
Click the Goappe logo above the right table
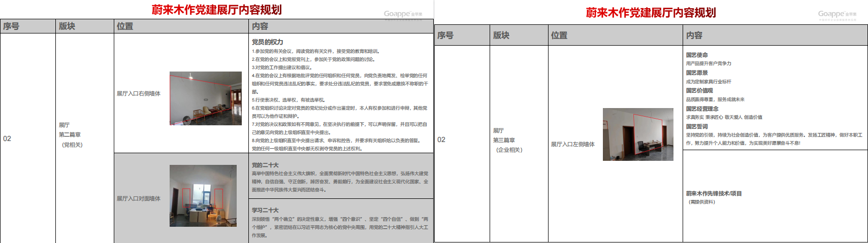[837, 15]
